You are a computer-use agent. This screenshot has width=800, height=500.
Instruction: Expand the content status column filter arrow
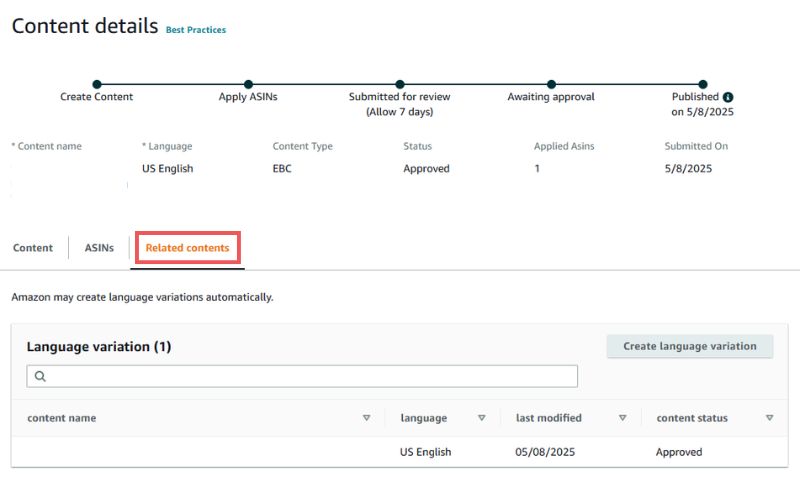point(769,418)
